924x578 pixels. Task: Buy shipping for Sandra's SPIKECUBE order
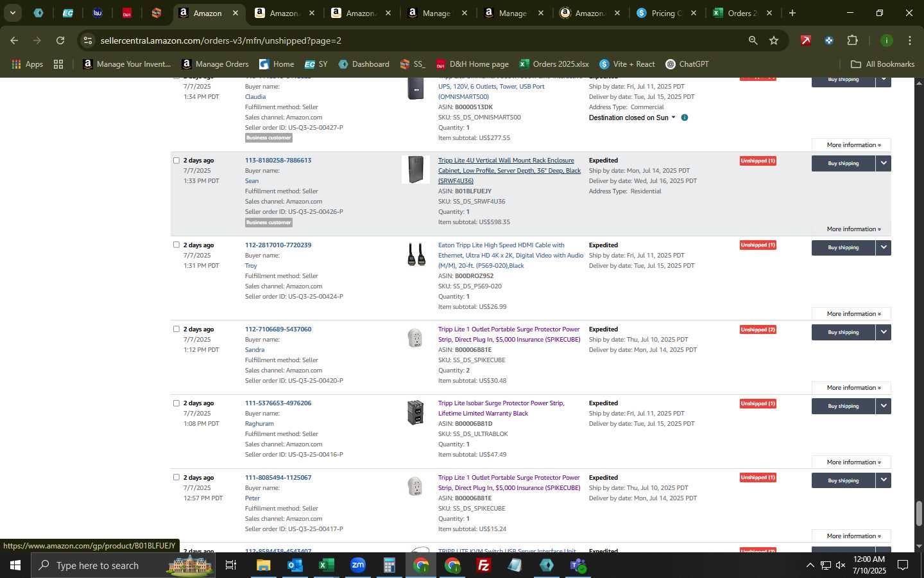coord(843,332)
